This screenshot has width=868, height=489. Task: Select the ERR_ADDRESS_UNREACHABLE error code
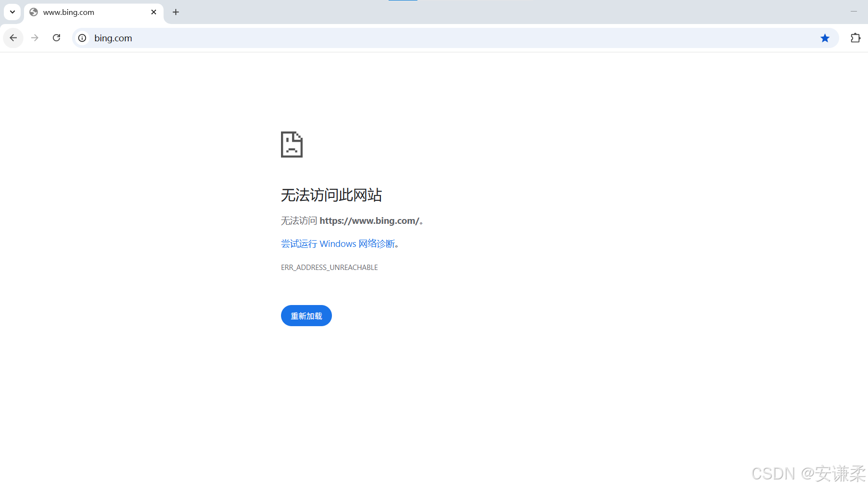click(330, 267)
